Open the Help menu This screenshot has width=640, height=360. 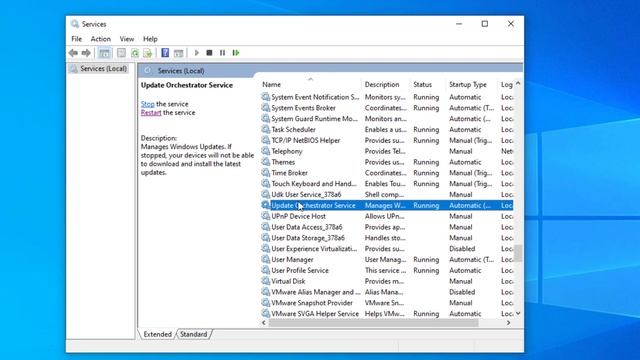point(150,39)
